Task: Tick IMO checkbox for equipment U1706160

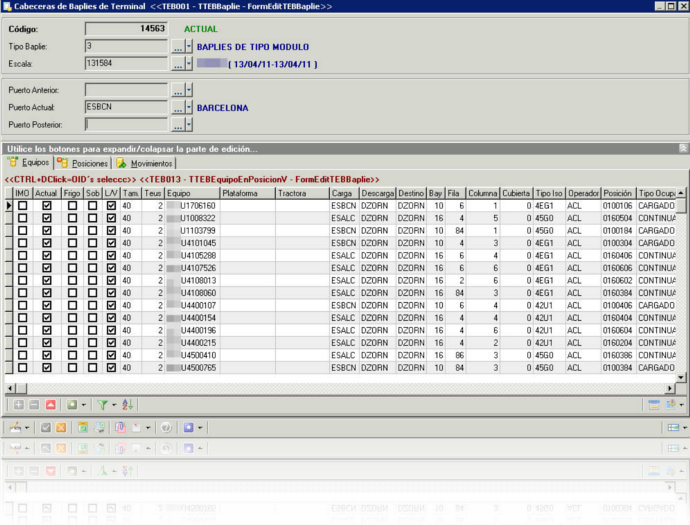Action: click(22, 206)
